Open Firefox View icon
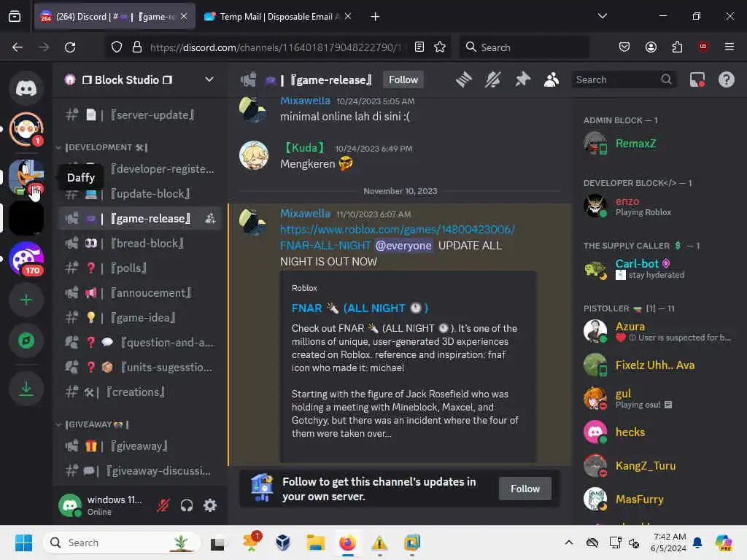Viewport: 747px width, 560px height. point(15,17)
